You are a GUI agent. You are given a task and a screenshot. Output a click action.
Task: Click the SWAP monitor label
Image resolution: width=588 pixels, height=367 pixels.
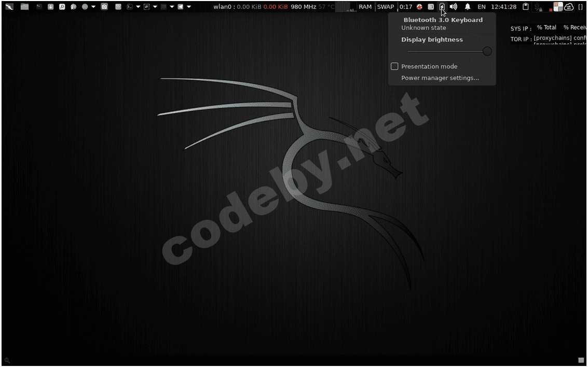[x=386, y=7]
